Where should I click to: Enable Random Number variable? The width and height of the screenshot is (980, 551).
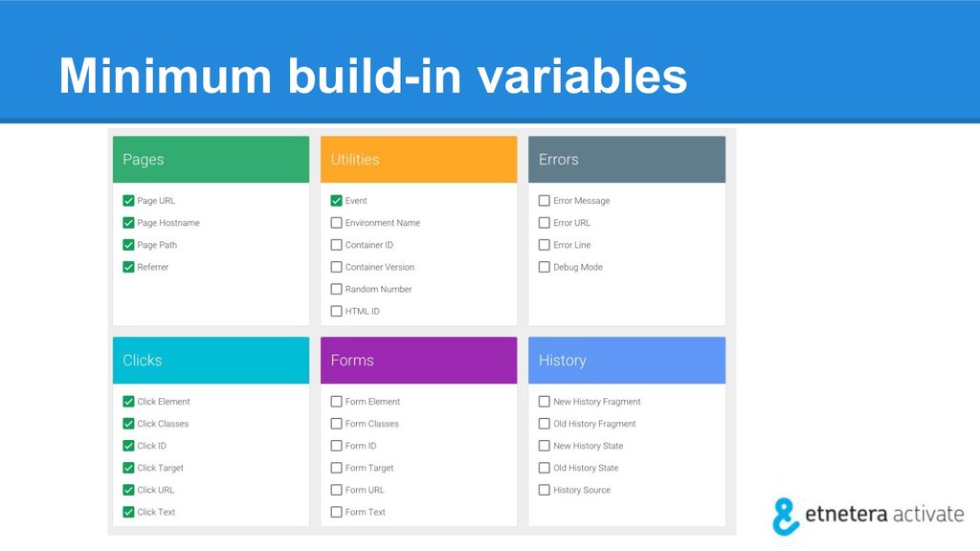pos(336,289)
